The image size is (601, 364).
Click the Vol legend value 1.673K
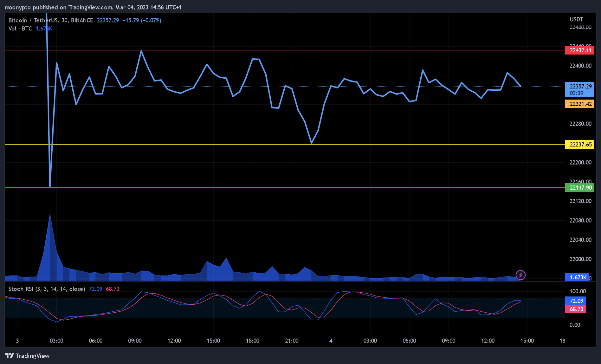point(44,29)
